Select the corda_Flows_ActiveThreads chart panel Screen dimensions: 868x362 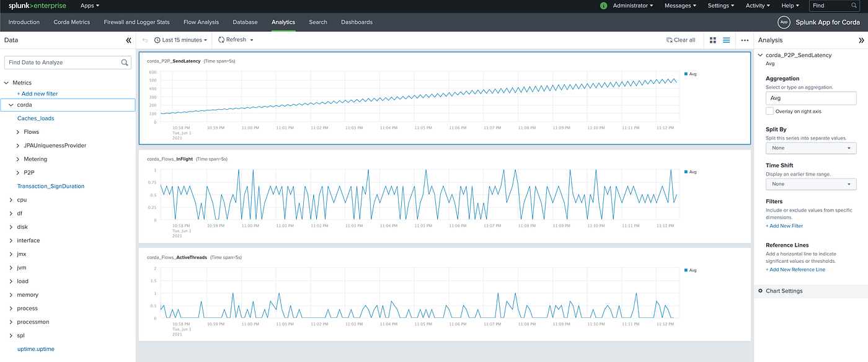pos(445,294)
